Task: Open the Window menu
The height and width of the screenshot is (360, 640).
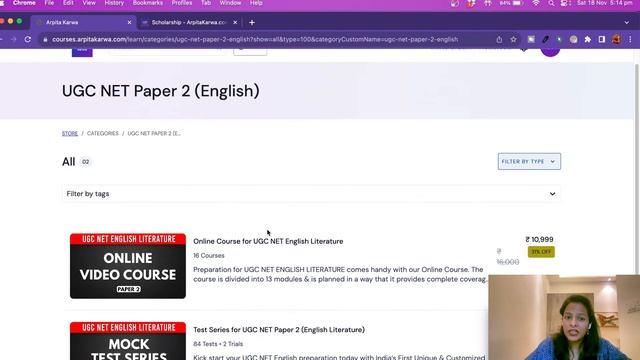Action: click(230, 3)
